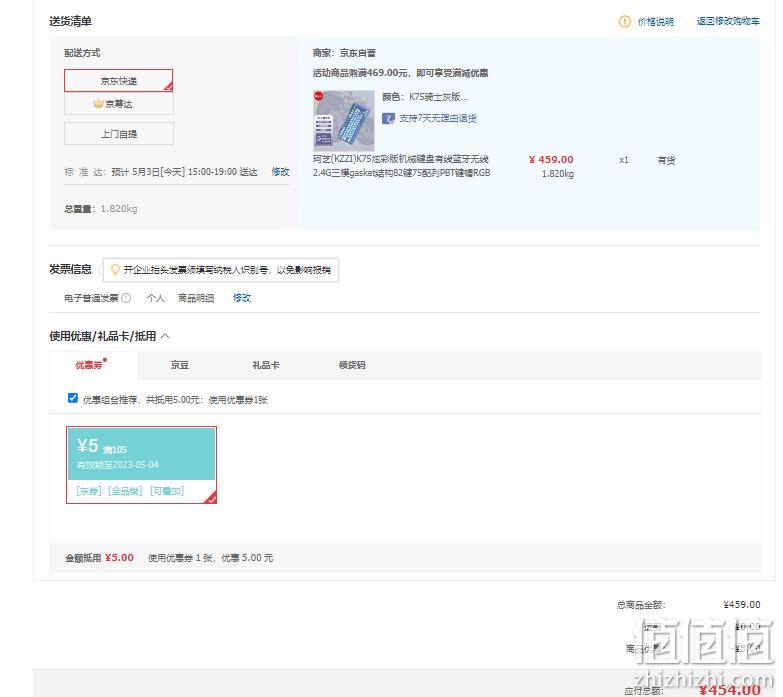Click the 总重量 1.820kg text
Image resolution: width=783 pixels, height=697 pixels.
tap(100, 209)
